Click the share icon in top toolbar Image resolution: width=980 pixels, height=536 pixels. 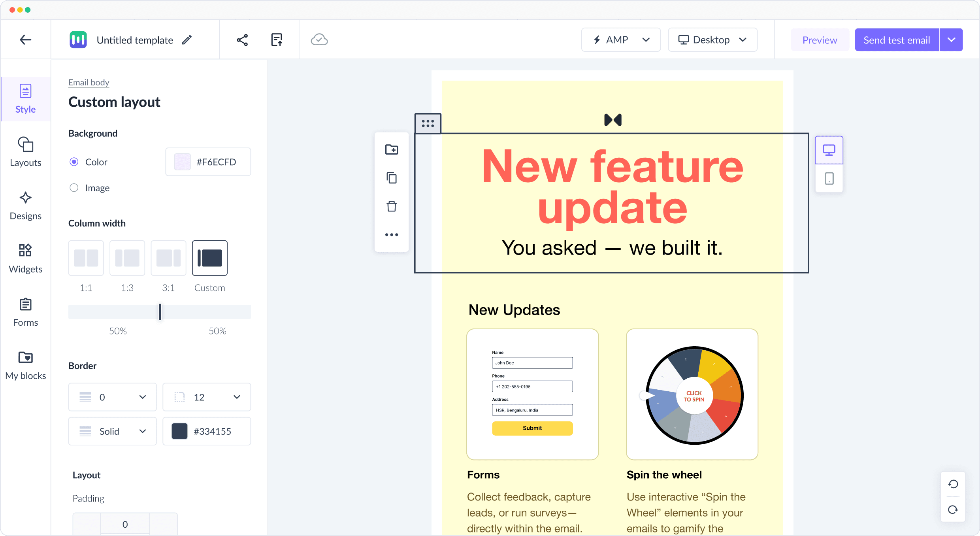[242, 40]
